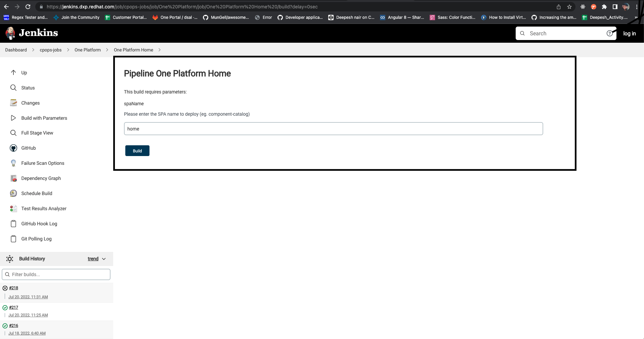Reload the page with the refresh icon
Screen dimensions: 644x339
tap(28, 7)
